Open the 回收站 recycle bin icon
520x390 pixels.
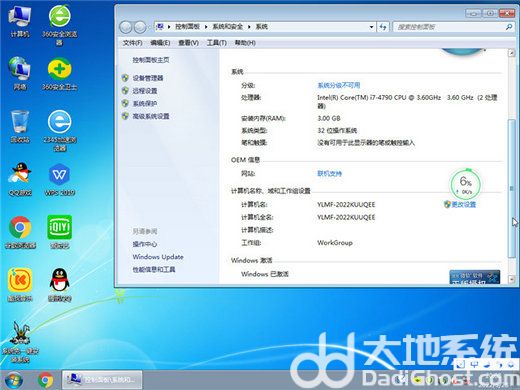pyautogui.click(x=20, y=127)
